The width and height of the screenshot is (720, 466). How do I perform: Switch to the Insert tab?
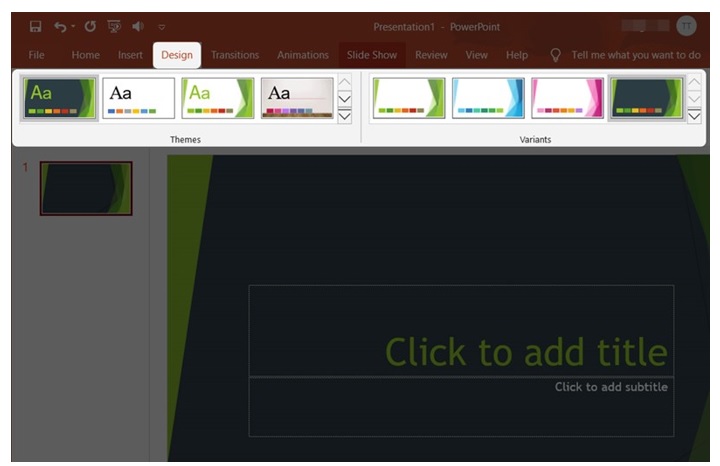point(131,55)
